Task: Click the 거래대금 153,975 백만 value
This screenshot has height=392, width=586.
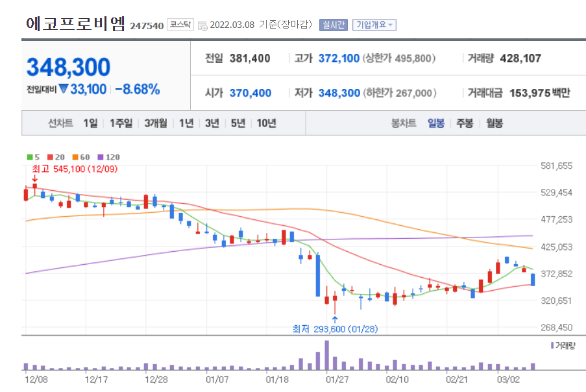Action: click(x=540, y=93)
